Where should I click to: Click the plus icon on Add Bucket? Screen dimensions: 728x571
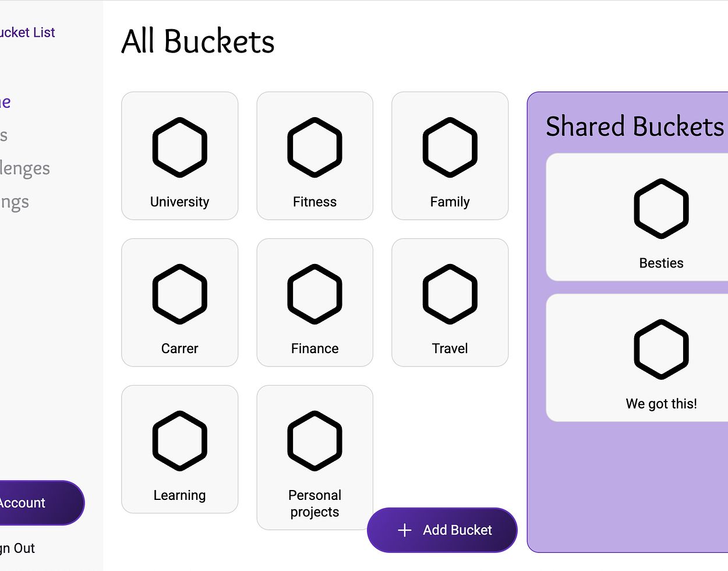point(404,530)
